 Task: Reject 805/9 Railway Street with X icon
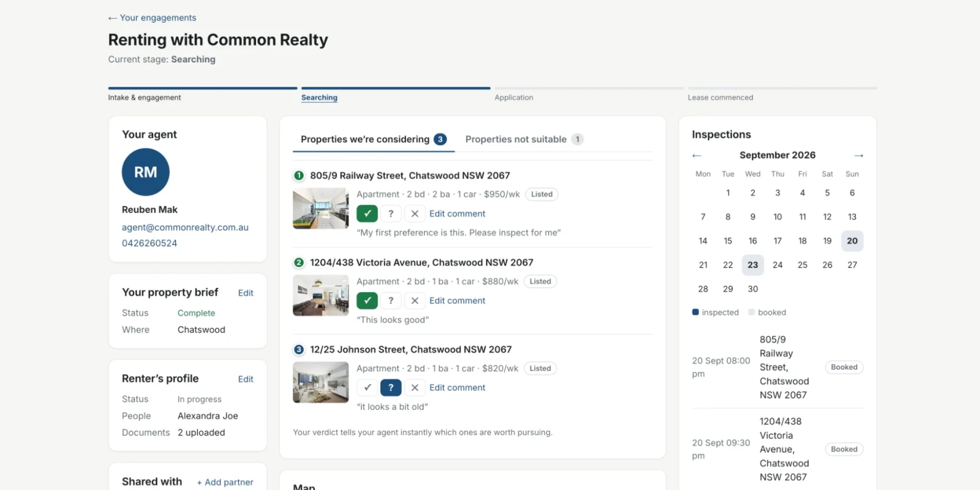coord(415,214)
